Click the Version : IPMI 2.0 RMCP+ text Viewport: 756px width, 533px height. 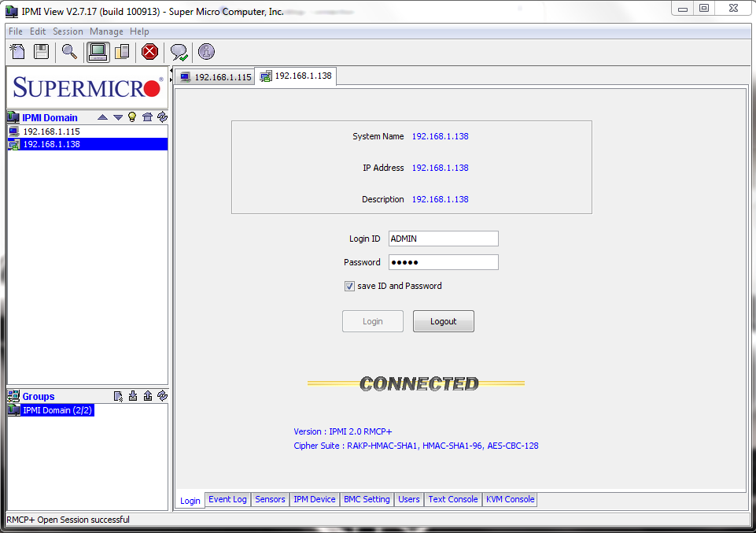pyautogui.click(x=343, y=431)
